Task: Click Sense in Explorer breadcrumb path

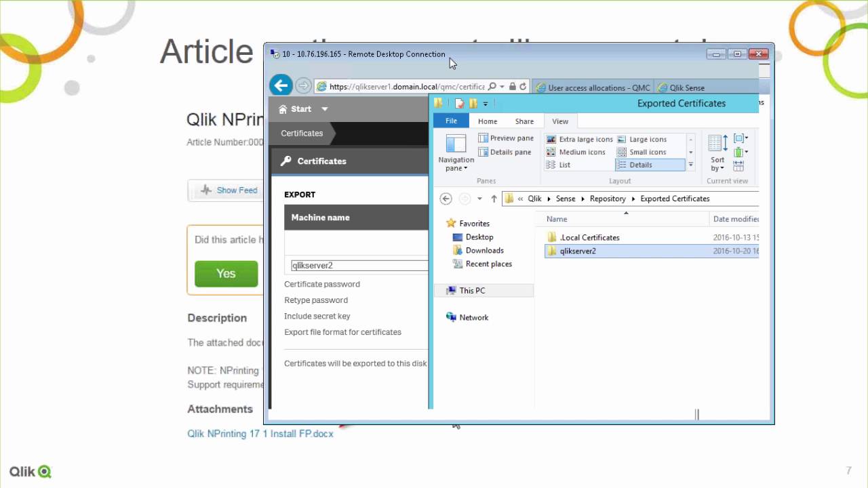Action: (566, 199)
